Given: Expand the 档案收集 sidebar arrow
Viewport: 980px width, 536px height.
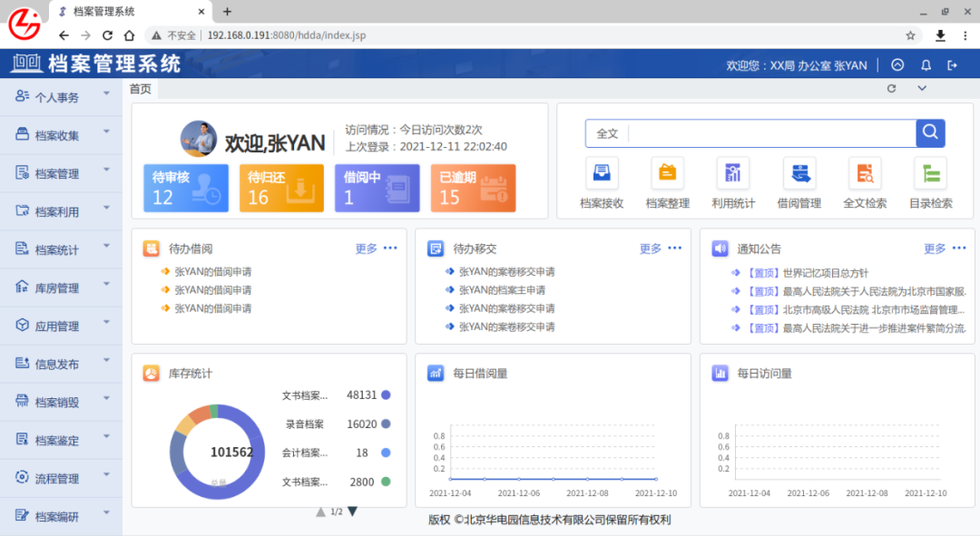Looking at the screenshot, I should (106, 132).
